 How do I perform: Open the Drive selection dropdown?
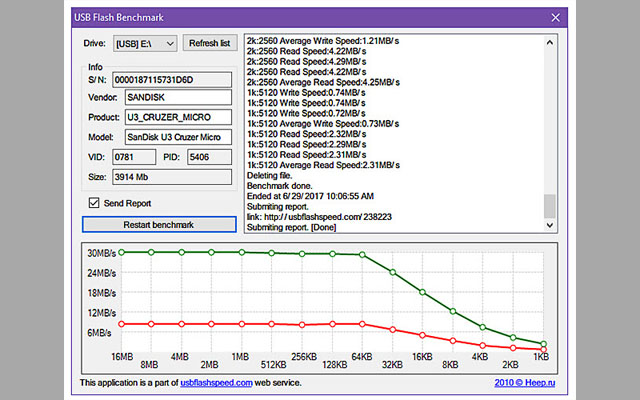(145, 43)
